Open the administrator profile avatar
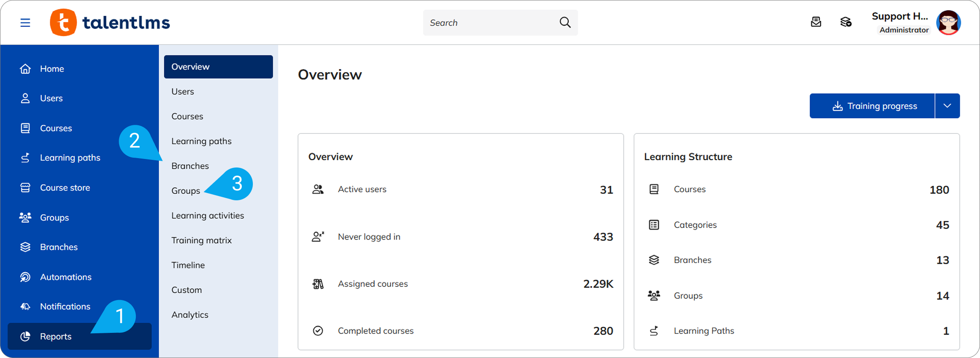The height and width of the screenshot is (358, 980). (948, 23)
